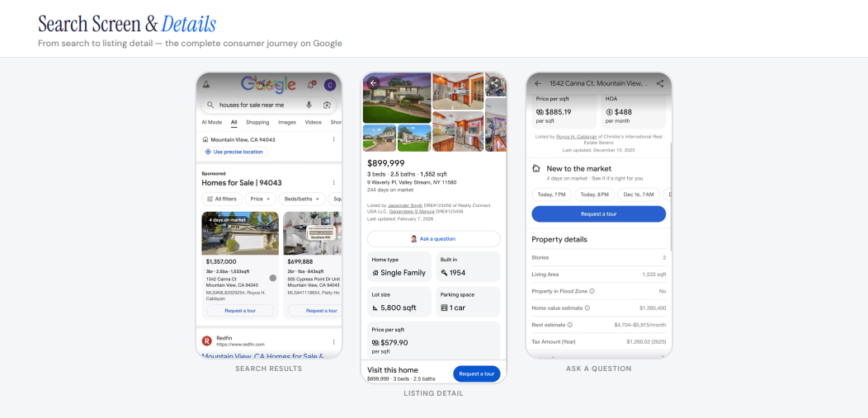Click the scrollbar on the 1542 Canna Ct screen
This screenshot has height=418, width=868.
tap(670, 196)
